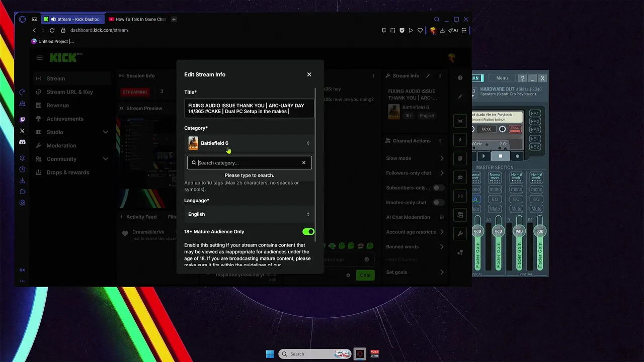
Task: Toggle Voicemeeter B1 output button
Action: tap(535, 139)
